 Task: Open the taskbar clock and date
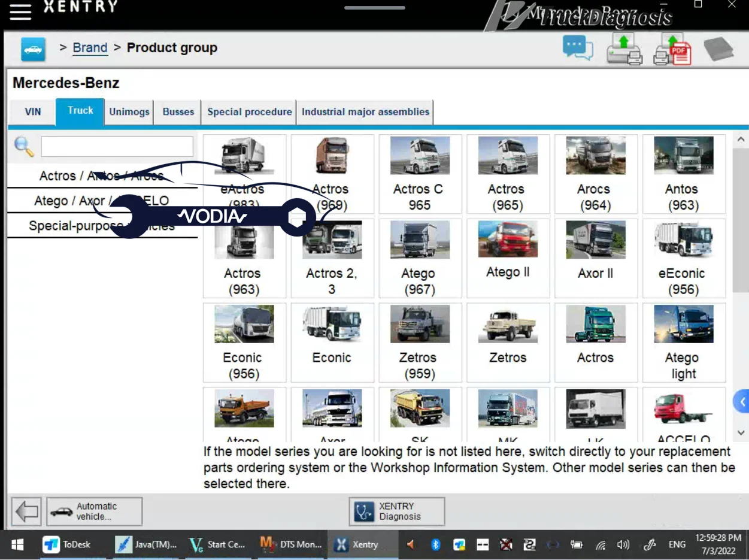(x=718, y=544)
